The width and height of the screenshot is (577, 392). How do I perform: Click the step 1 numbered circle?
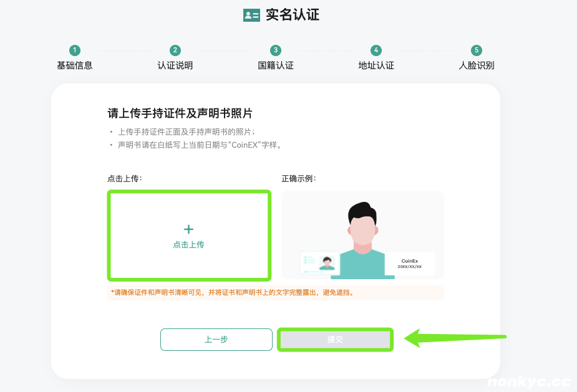coord(75,50)
